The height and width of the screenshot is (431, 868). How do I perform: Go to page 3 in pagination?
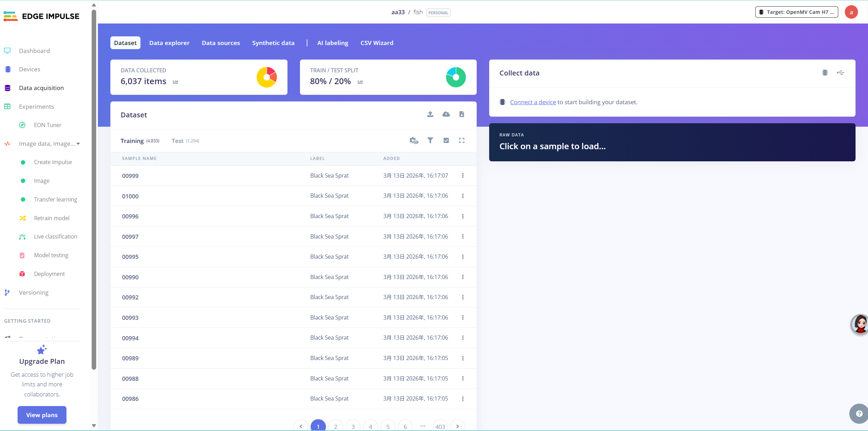pos(353,426)
